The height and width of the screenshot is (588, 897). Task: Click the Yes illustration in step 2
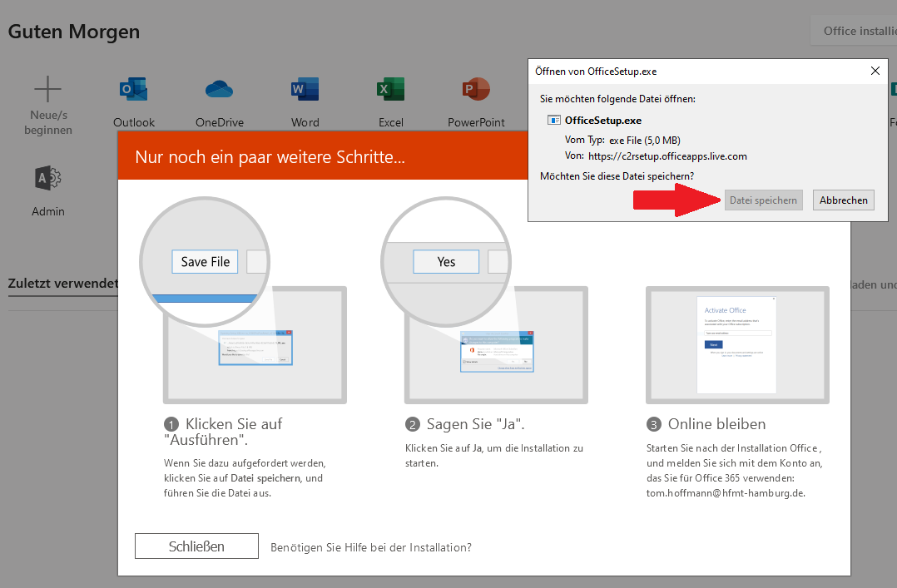446,262
